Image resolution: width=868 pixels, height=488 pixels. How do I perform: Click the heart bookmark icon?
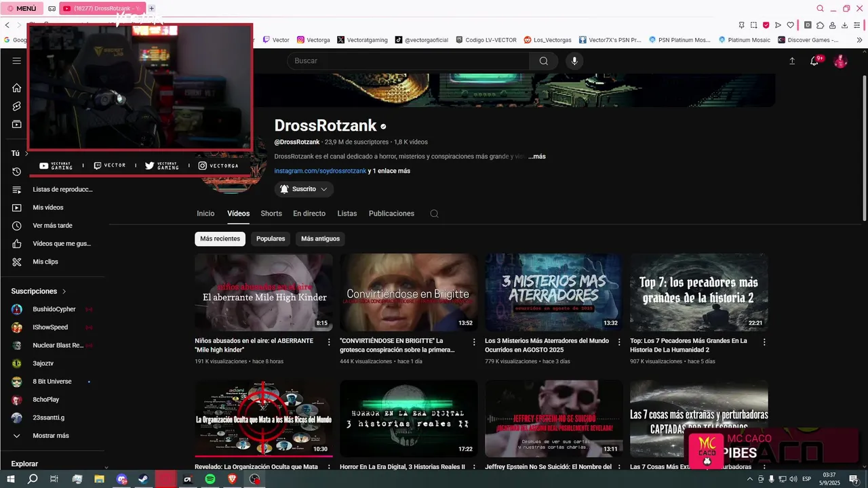point(790,25)
